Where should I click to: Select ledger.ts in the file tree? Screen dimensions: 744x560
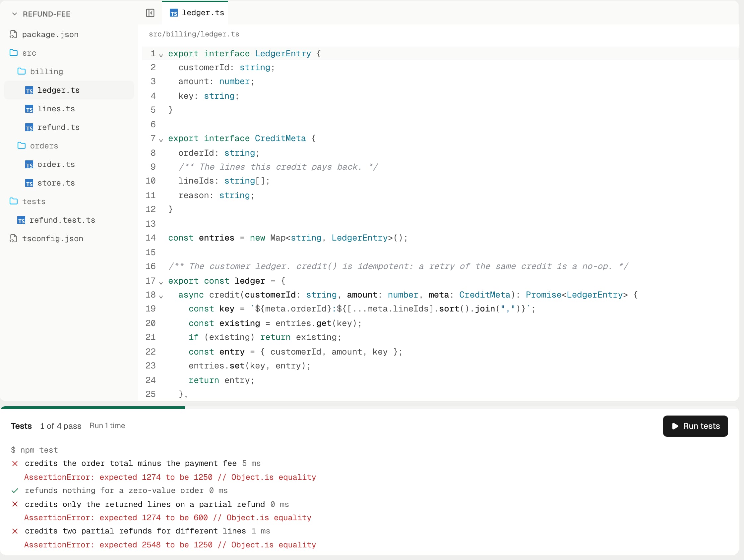point(69,90)
